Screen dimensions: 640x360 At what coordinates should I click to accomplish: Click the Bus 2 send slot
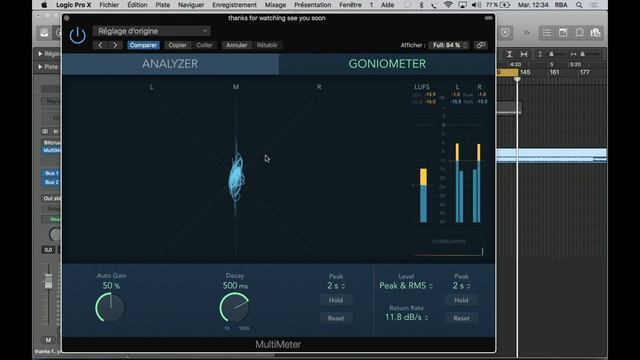(51, 182)
